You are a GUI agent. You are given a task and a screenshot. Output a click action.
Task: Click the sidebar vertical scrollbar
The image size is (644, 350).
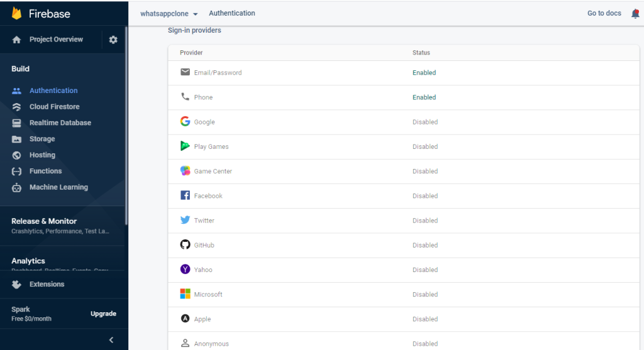pyautogui.click(x=126, y=126)
